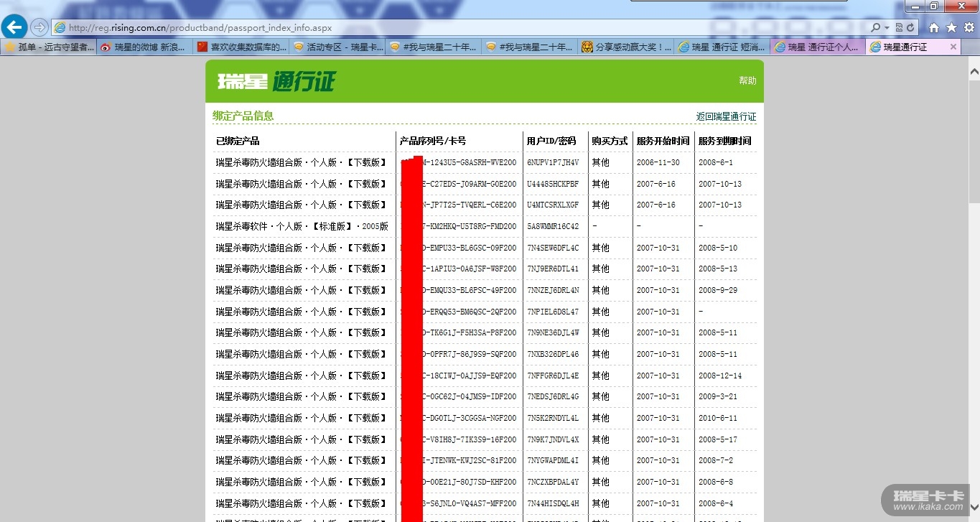The width and height of the screenshot is (980, 522).
Task: Click the 绑定产品信息 section heading
Action: (243, 116)
